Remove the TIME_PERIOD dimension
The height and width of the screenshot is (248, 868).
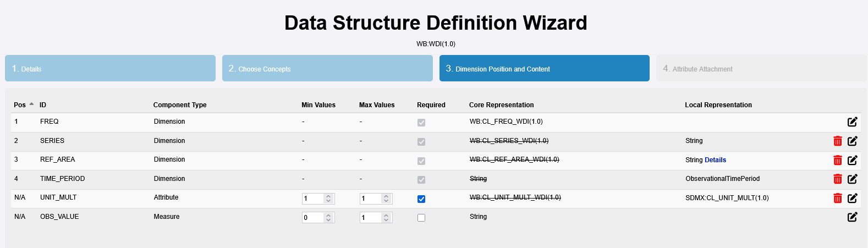click(x=837, y=179)
